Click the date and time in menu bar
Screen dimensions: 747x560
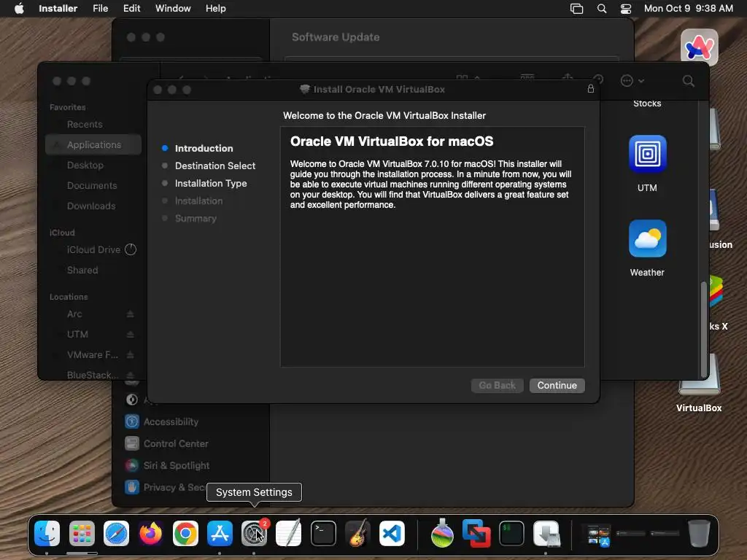689,9
